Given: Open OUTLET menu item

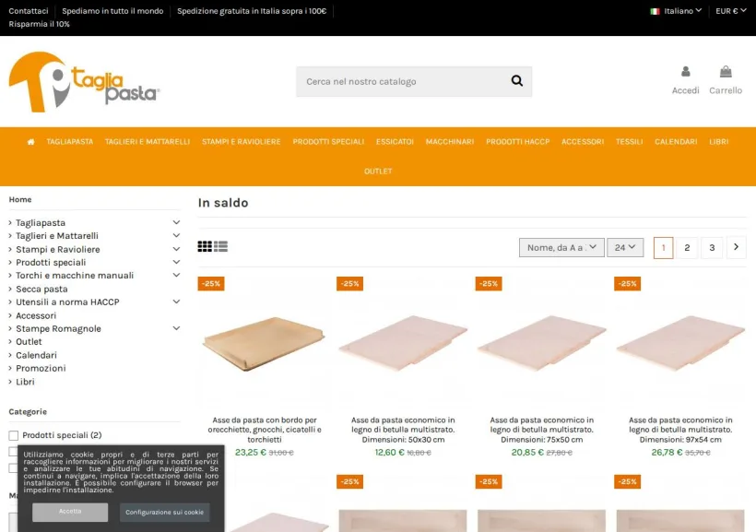Looking at the screenshot, I should (x=378, y=171).
